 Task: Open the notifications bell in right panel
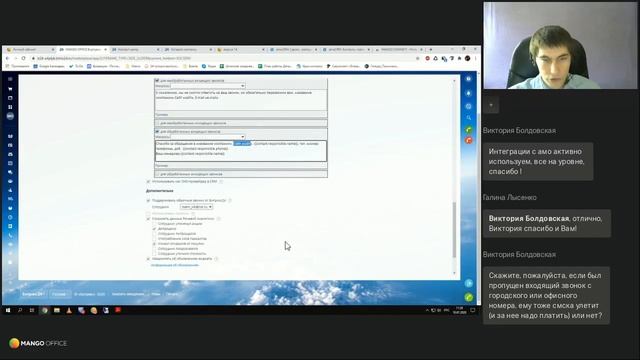point(469,93)
